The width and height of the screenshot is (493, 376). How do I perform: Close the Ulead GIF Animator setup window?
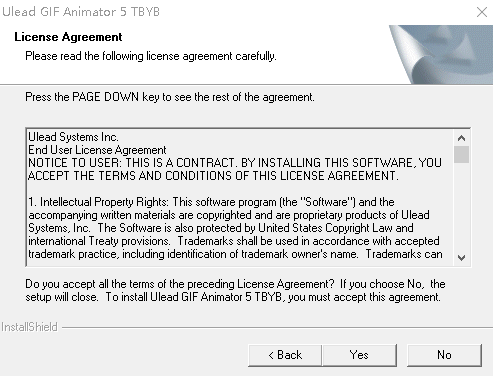[x=482, y=12]
